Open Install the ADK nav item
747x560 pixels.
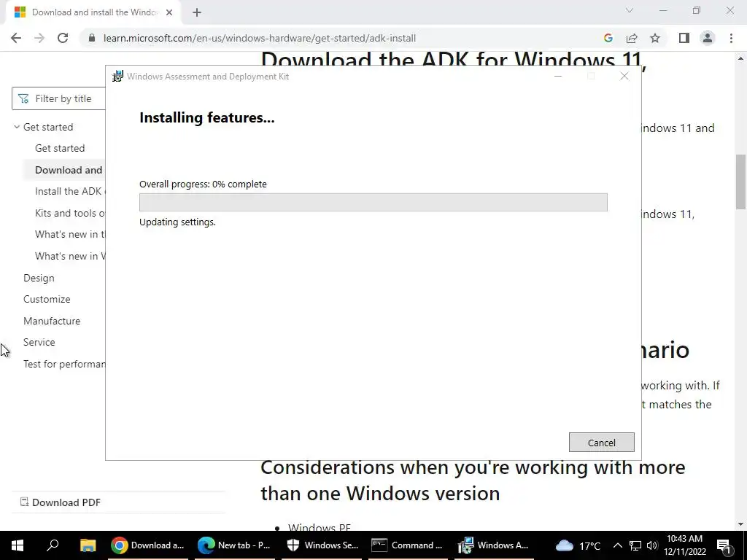tap(69, 192)
